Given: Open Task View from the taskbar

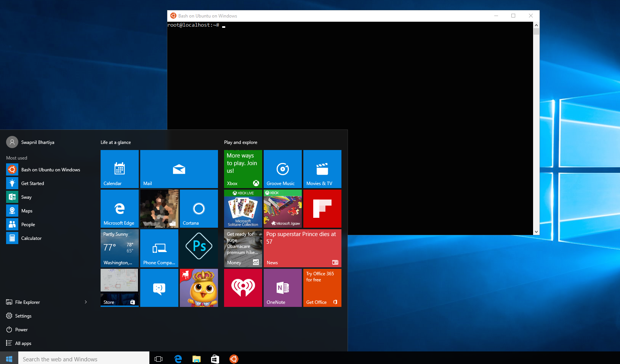Looking at the screenshot, I should click(x=158, y=359).
